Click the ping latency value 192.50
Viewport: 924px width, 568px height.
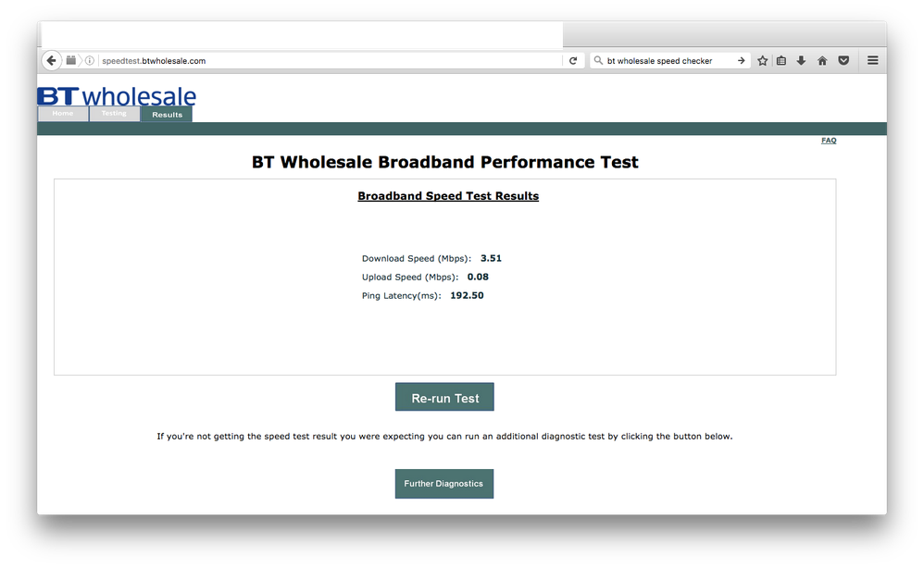tap(467, 295)
